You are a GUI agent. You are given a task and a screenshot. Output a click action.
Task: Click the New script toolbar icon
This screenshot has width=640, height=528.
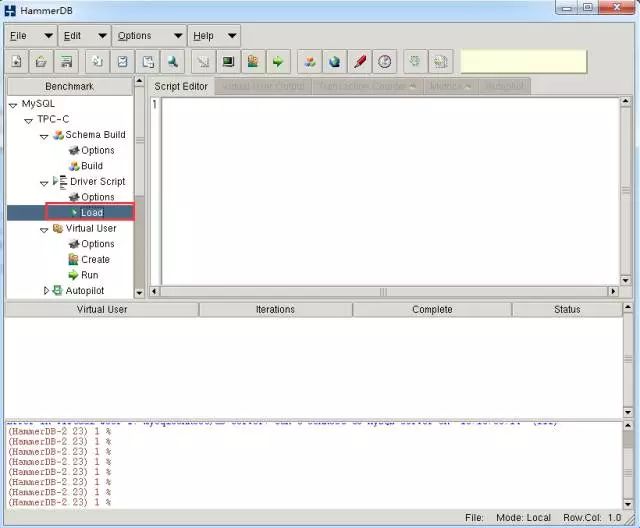point(17,62)
